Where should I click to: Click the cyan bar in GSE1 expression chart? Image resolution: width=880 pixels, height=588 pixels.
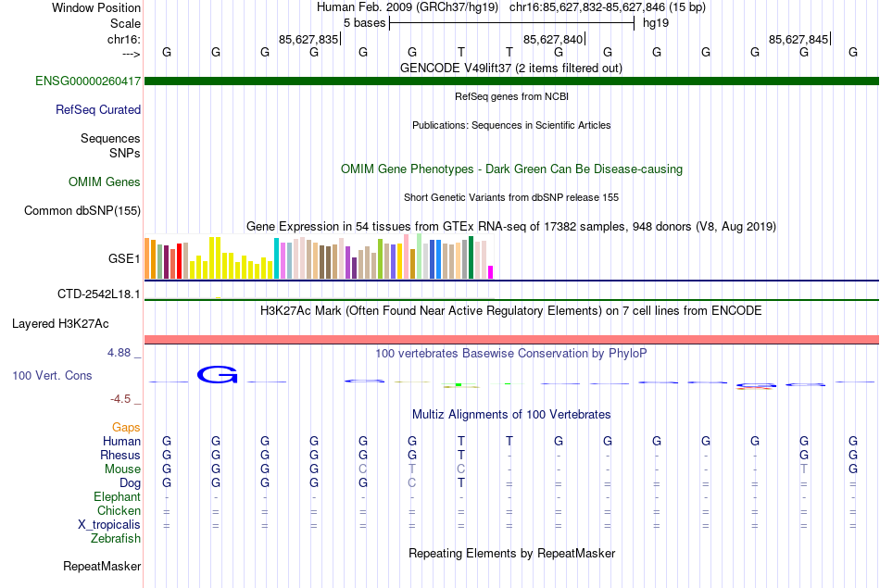coord(277,258)
